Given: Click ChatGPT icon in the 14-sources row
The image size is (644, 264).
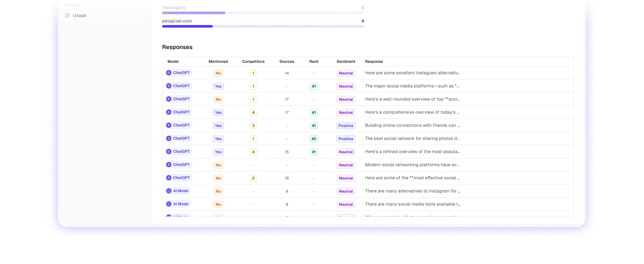Looking at the screenshot, I should (x=169, y=73).
